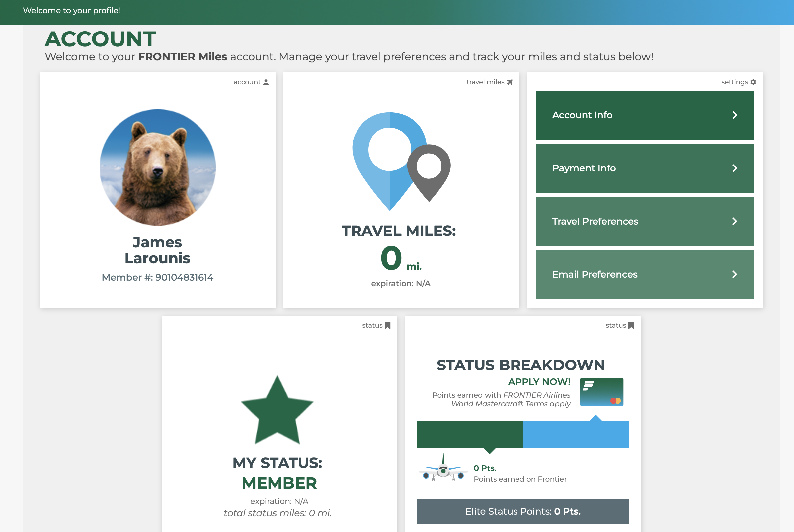The width and height of the screenshot is (794, 532).
Task: Click the gray location pin icon
Action: pos(429,173)
